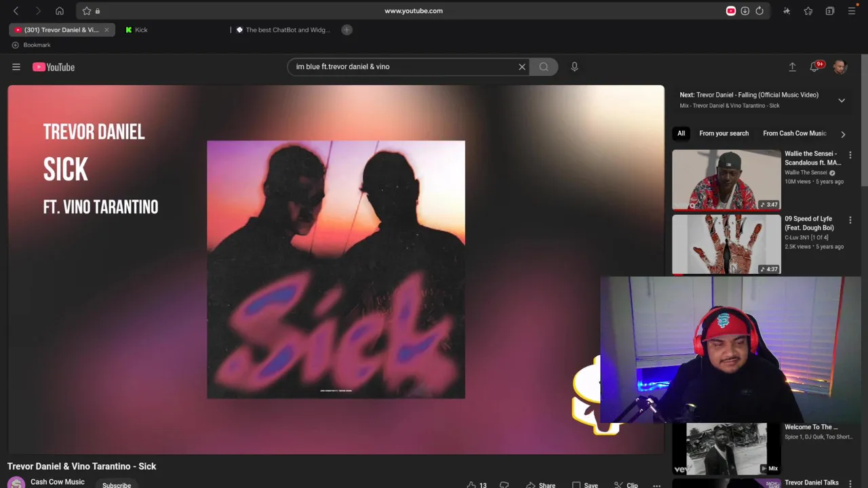Image resolution: width=868 pixels, height=488 pixels.
Task: Clear the search box with the X
Action: point(522,66)
